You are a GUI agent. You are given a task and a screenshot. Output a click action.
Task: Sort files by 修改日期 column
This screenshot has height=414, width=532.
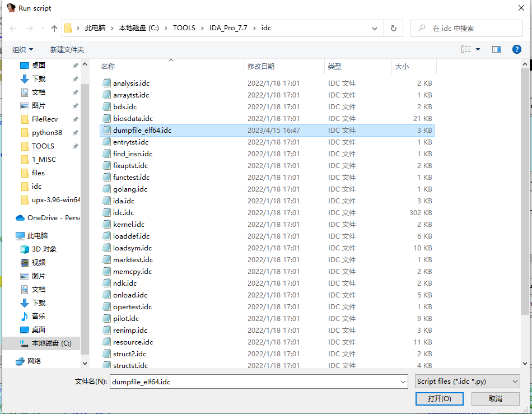pos(261,66)
